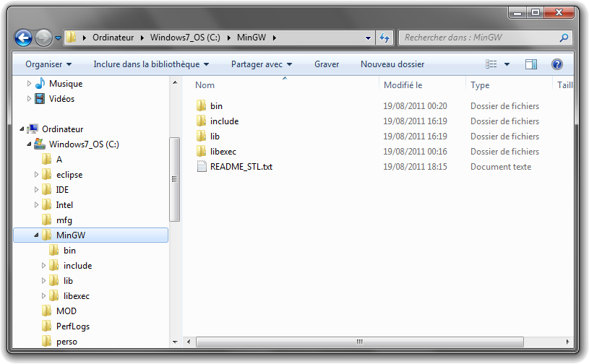Expand the IDE tree node
The height and width of the screenshot is (364, 589).
pos(36,190)
